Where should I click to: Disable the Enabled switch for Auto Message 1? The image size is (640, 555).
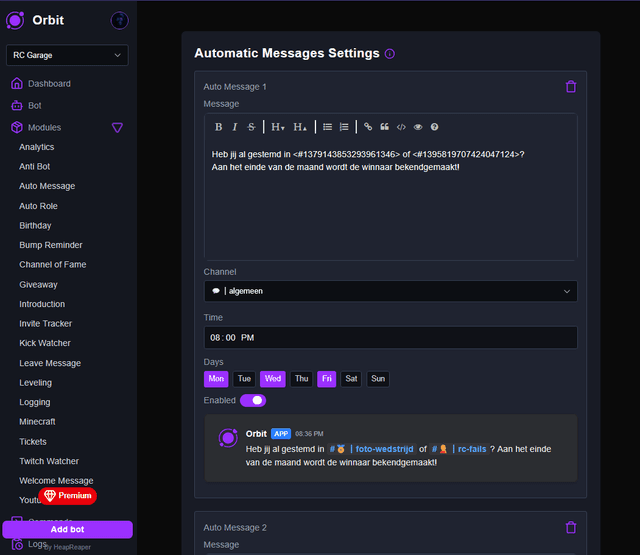pyautogui.click(x=253, y=400)
